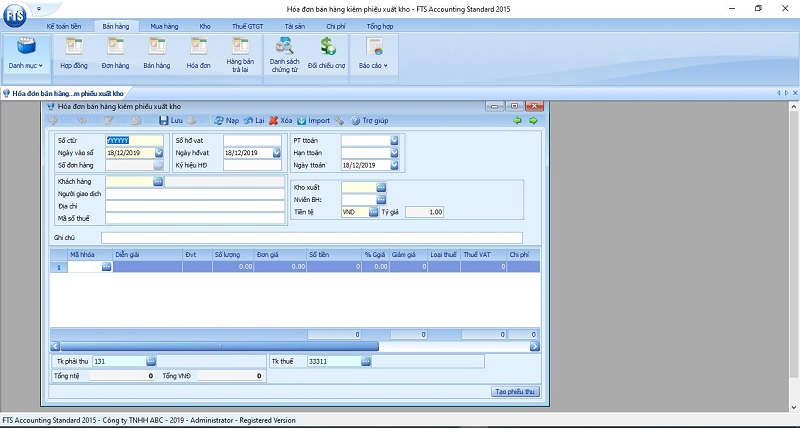Screen dimensions: 800x428
Task: Expand the Hạn ttoán dropdown
Action: [x=394, y=153]
